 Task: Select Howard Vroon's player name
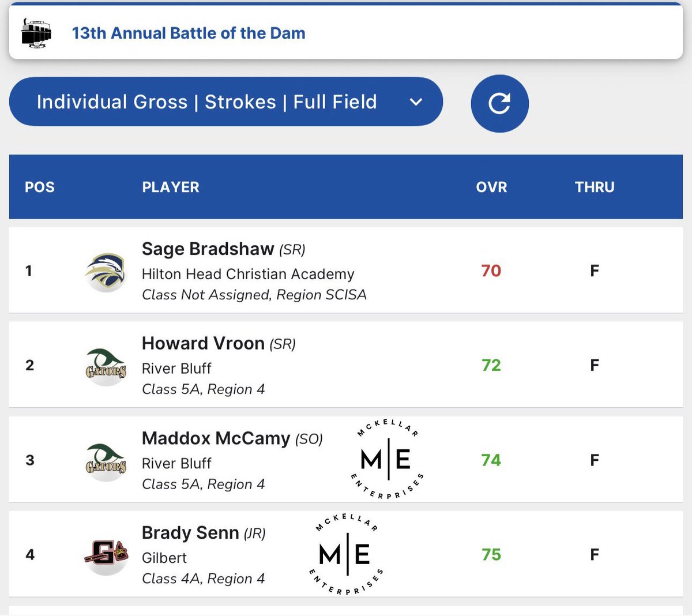pos(203,343)
